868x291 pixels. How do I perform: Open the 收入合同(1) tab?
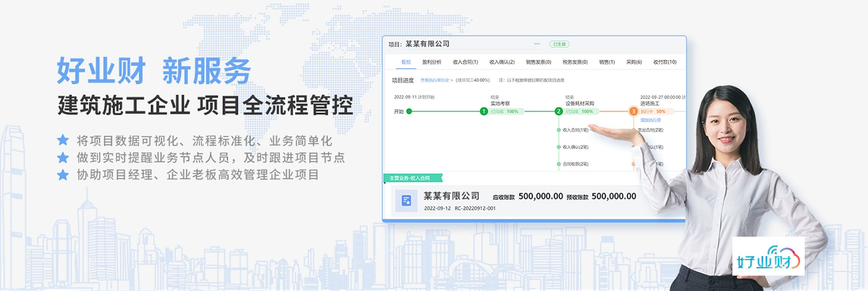[x=465, y=62]
